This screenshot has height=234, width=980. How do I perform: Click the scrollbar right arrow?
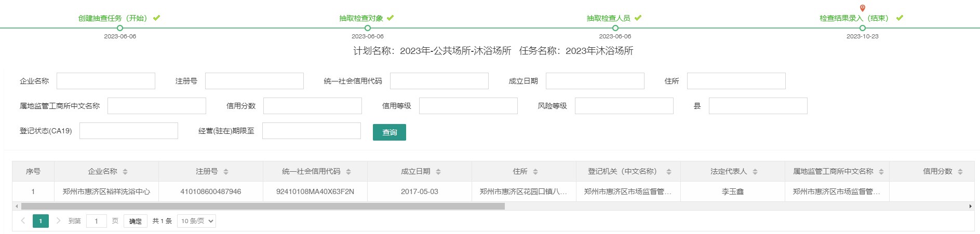pyautogui.click(x=971, y=206)
